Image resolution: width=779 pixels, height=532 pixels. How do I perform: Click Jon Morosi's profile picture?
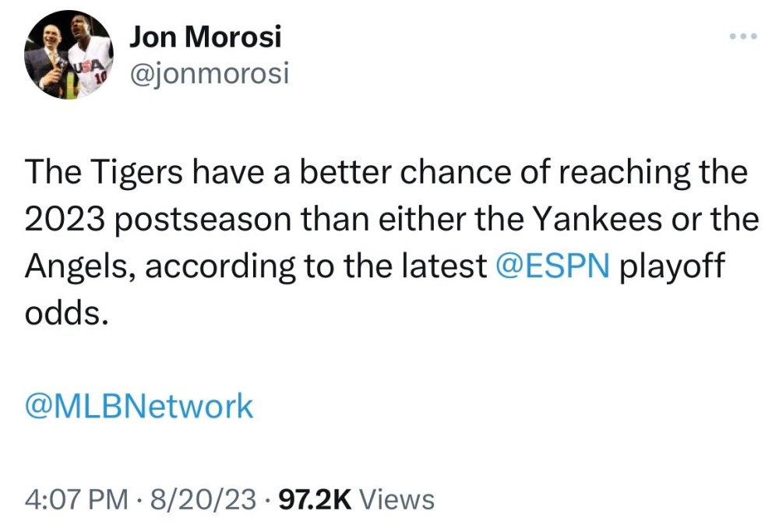pyautogui.click(x=69, y=55)
